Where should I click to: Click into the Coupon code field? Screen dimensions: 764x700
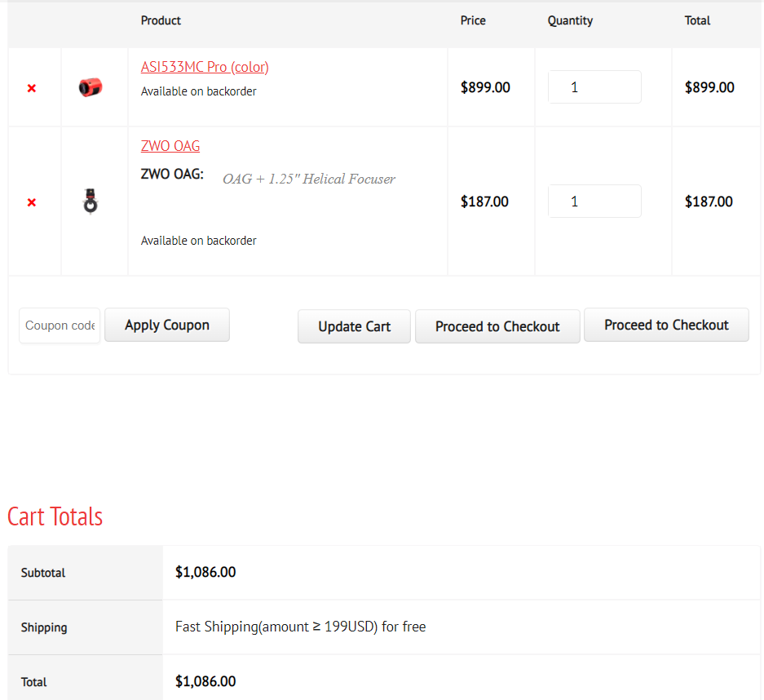point(60,326)
